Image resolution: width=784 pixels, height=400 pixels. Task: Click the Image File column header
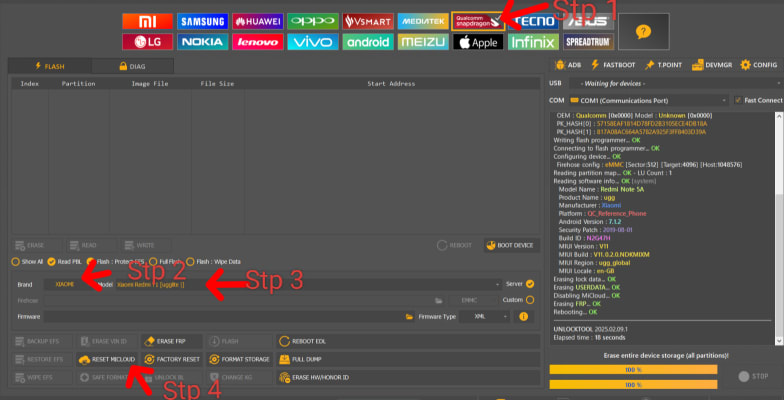[x=150, y=84]
